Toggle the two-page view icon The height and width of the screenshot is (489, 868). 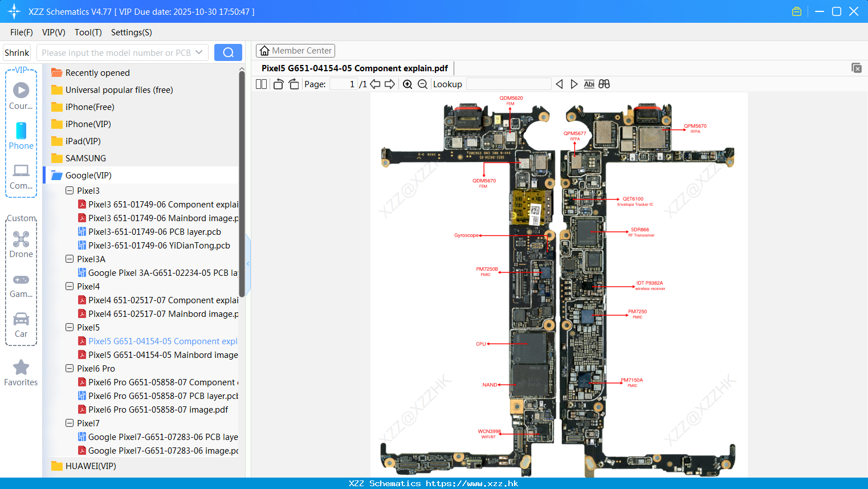261,84
